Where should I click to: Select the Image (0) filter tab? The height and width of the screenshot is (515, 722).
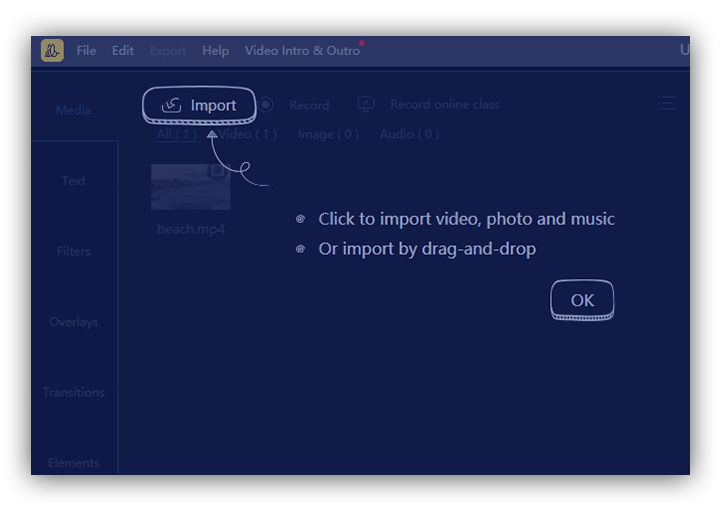point(328,134)
